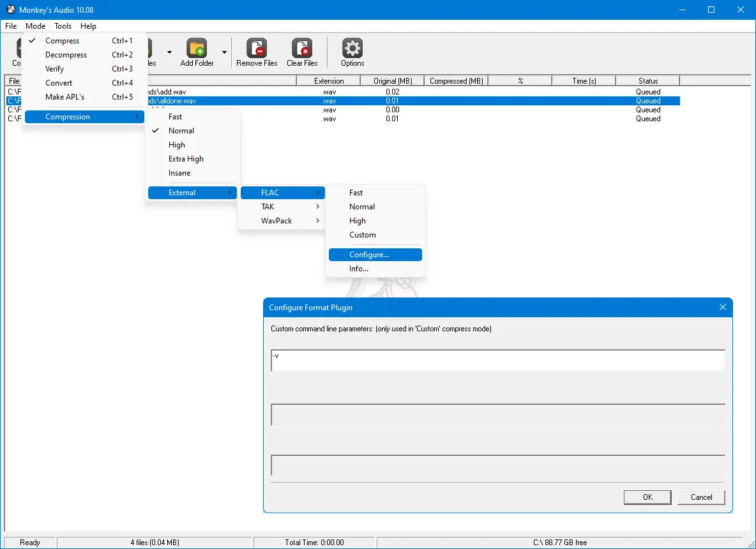756x549 pixels.
Task: Select Fast in the FLAC submenu
Action: click(x=375, y=193)
